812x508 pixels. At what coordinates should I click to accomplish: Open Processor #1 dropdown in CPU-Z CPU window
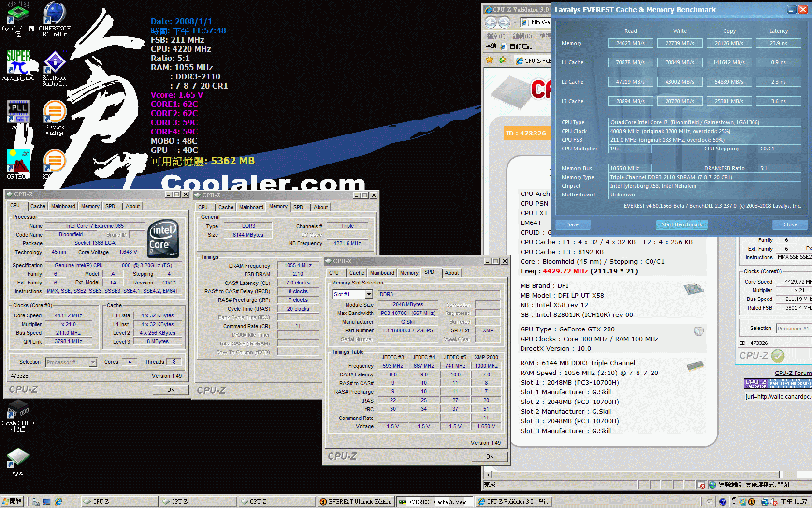coord(93,362)
